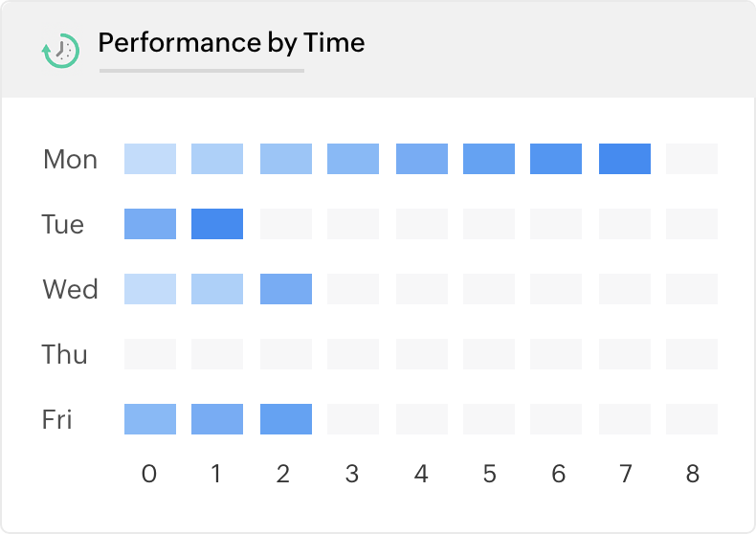The height and width of the screenshot is (534, 756).
Task: Select Thursday hour 5 empty cell
Action: [489, 354]
